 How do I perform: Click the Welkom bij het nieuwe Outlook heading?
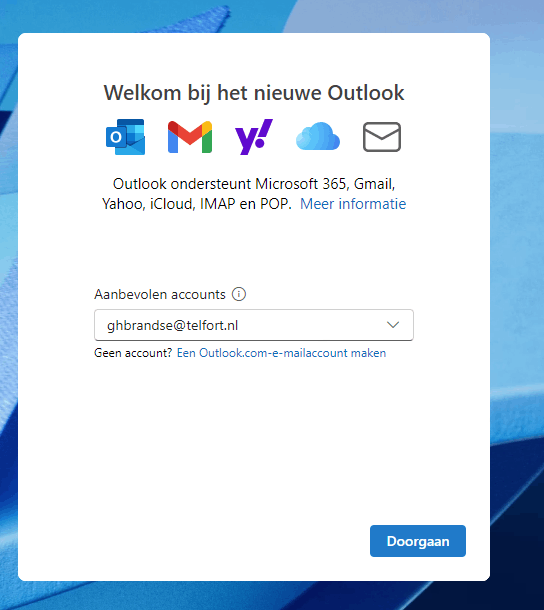point(254,93)
